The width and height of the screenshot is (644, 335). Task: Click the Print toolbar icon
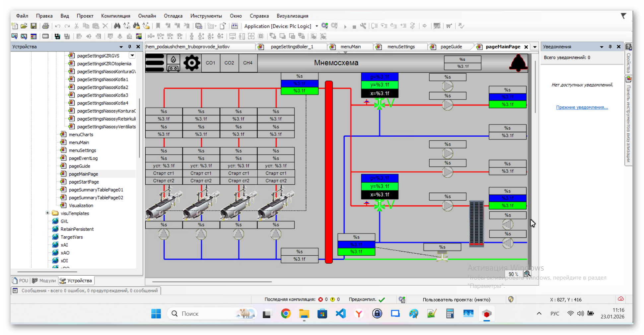[45, 26]
